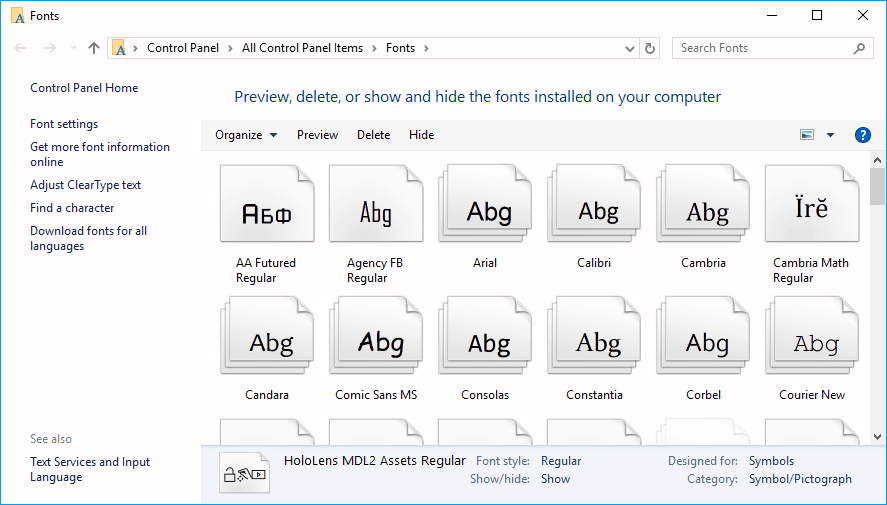Select the AA Futured Regular font
The image size is (887, 505).
(266, 208)
